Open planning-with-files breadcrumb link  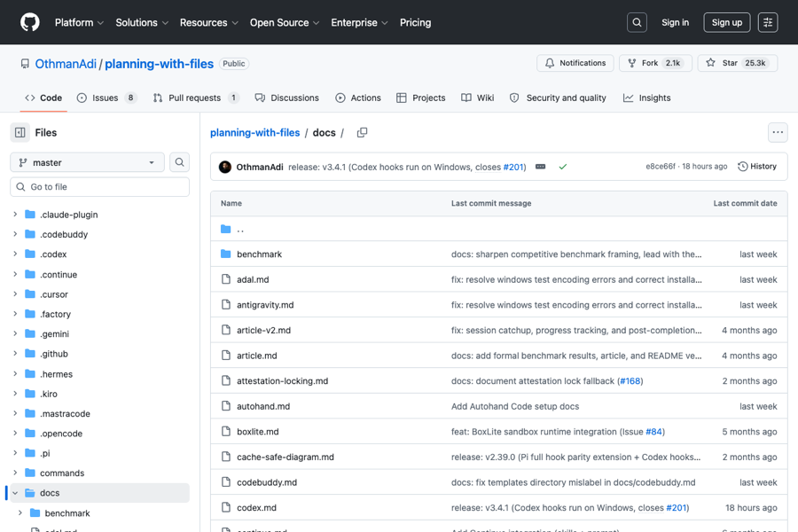click(x=255, y=132)
